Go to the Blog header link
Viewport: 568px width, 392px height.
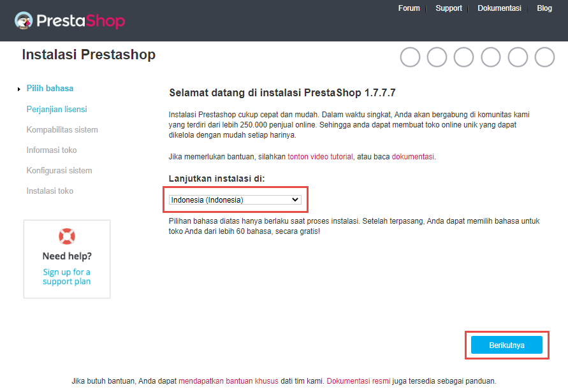pyautogui.click(x=544, y=8)
